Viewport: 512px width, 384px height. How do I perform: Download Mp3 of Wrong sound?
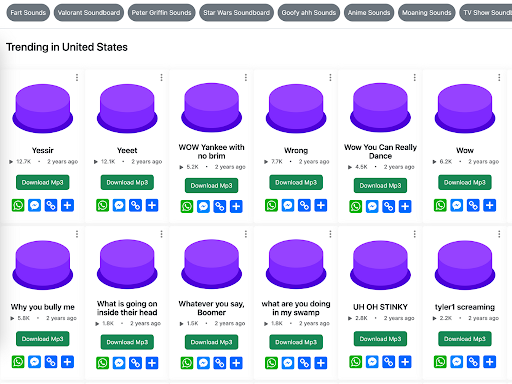tap(296, 182)
